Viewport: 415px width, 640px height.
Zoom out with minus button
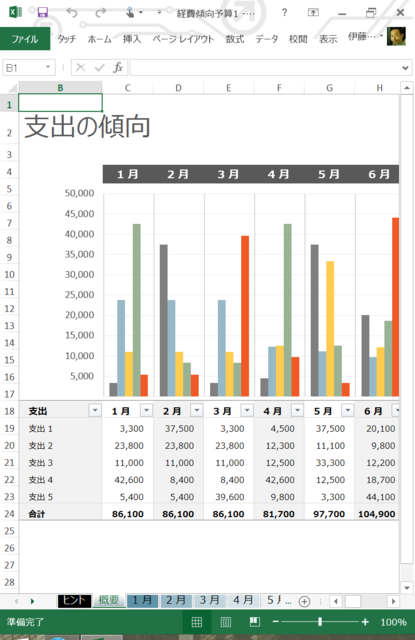[x=275, y=622]
